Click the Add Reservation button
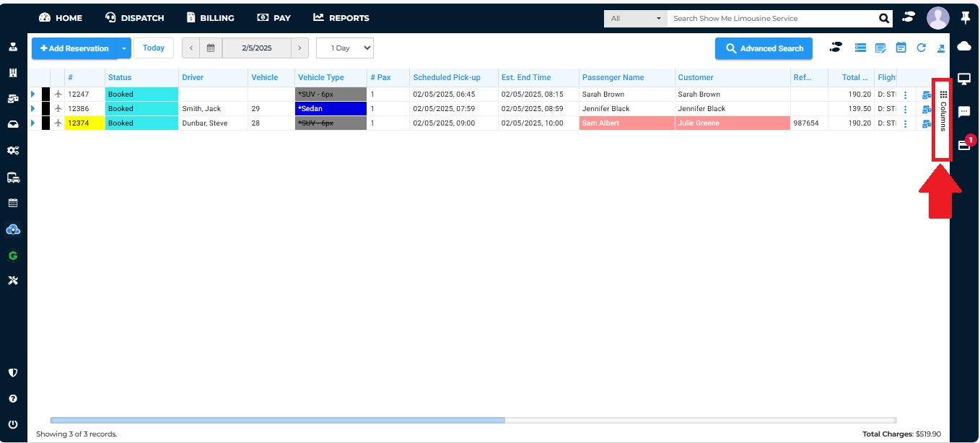This screenshot has width=980, height=443. coord(74,48)
